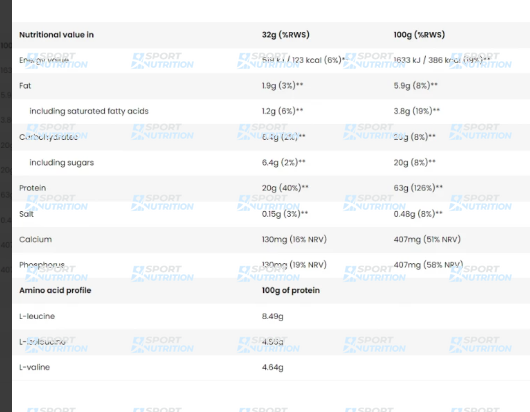The height and width of the screenshot is (412, 530).
Task: Click the Salt row label
Action: [26, 214]
